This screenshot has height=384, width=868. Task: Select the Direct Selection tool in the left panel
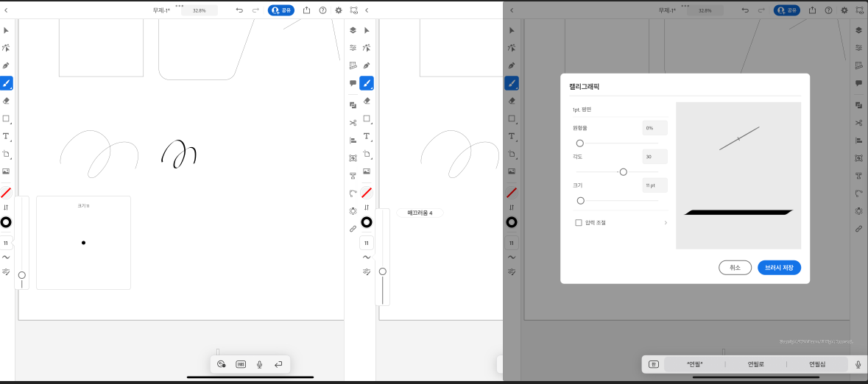click(6, 48)
